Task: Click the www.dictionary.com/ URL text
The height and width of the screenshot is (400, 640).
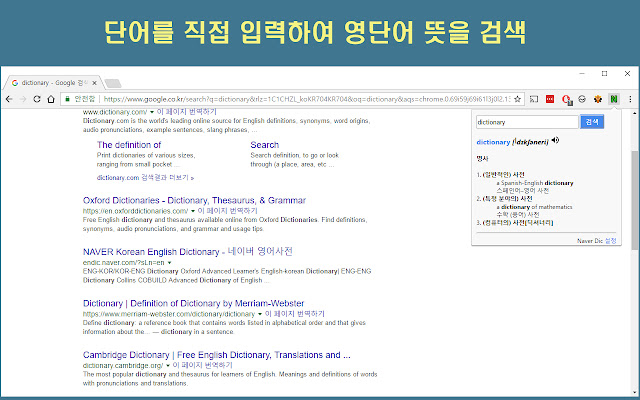Action: point(115,112)
